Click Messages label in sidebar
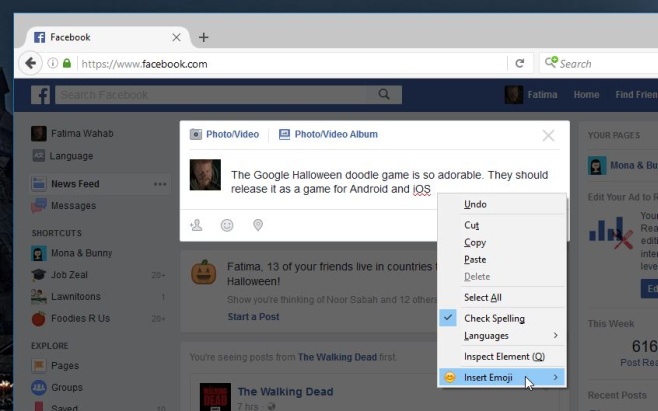The height and width of the screenshot is (411, 658). (x=73, y=206)
